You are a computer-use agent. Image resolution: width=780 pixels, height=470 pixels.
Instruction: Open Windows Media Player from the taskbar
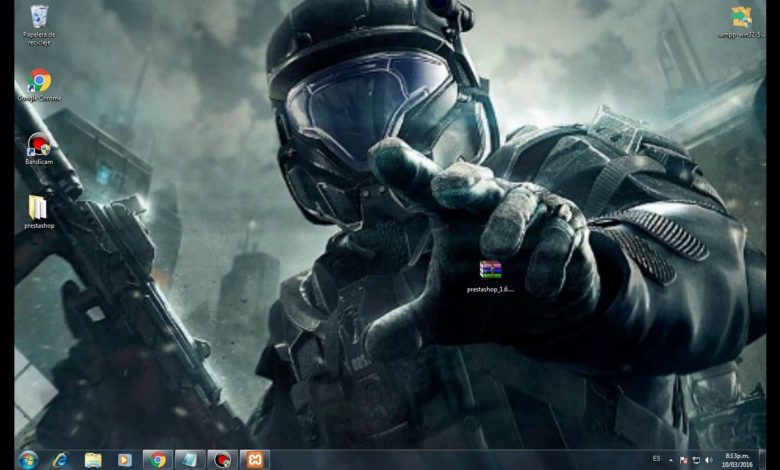tap(124, 459)
